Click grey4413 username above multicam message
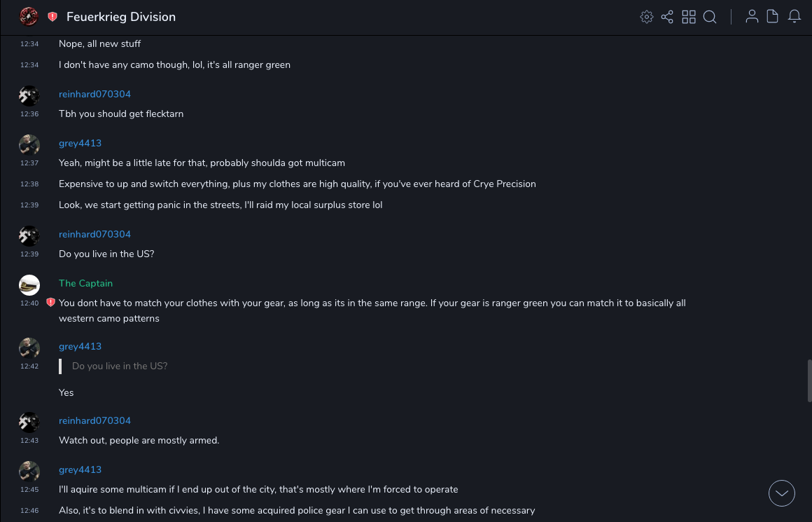This screenshot has width=812, height=522. point(80,143)
